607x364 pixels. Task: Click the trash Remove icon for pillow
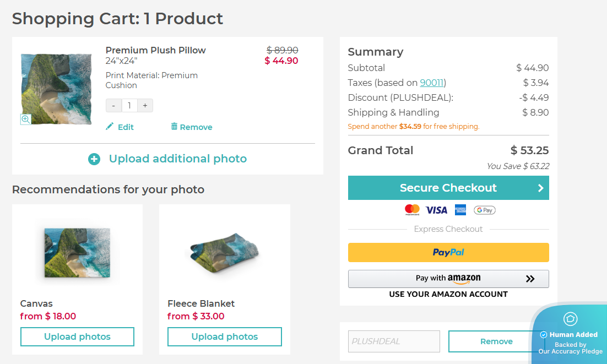[x=174, y=127]
